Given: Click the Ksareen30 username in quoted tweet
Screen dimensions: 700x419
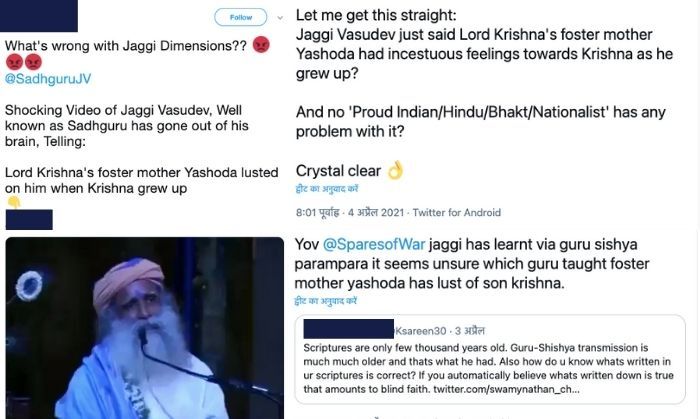Looking at the screenshot, I should coord(421,331).
